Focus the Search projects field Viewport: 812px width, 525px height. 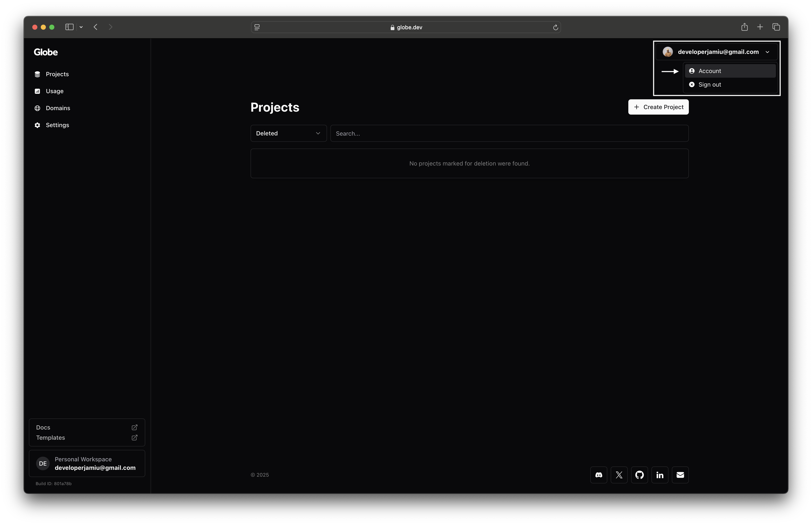point(509,133)
